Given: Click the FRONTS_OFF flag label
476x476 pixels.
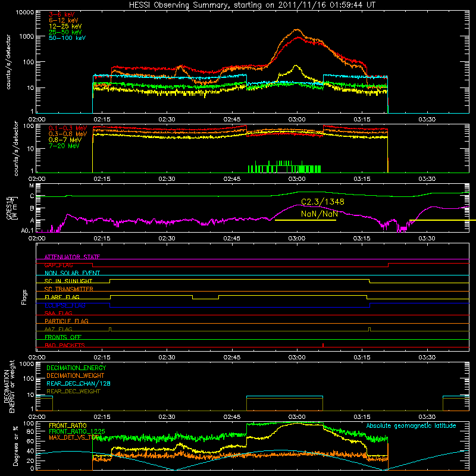Looking at the screenshot, I should point(63,337).
